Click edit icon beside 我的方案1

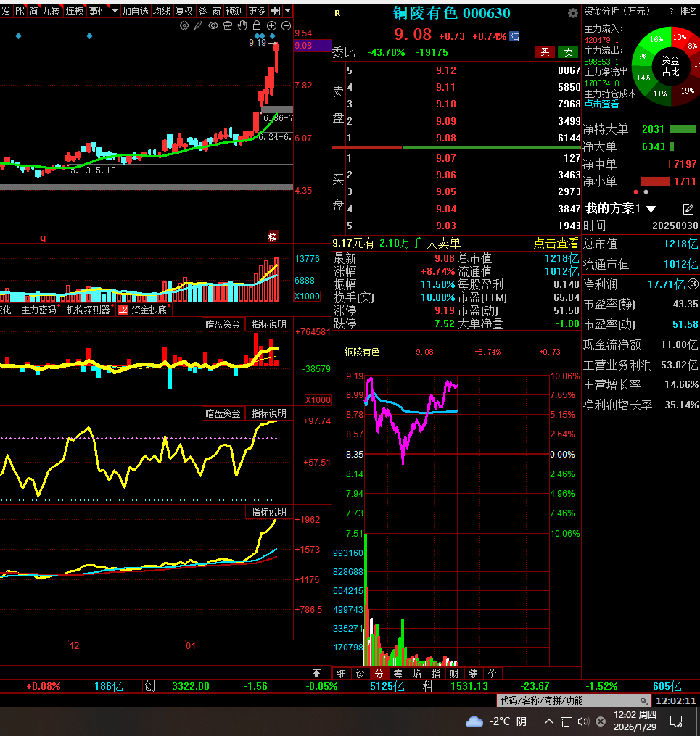pos(688,209)
